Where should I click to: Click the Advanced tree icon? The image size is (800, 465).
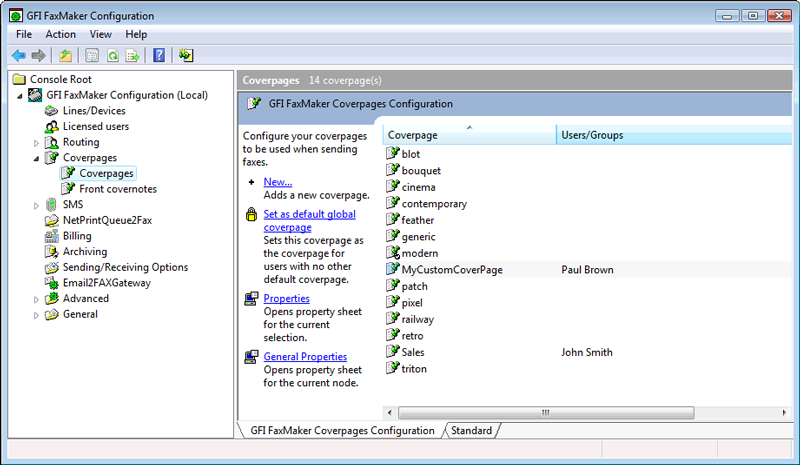click(52, 299)
